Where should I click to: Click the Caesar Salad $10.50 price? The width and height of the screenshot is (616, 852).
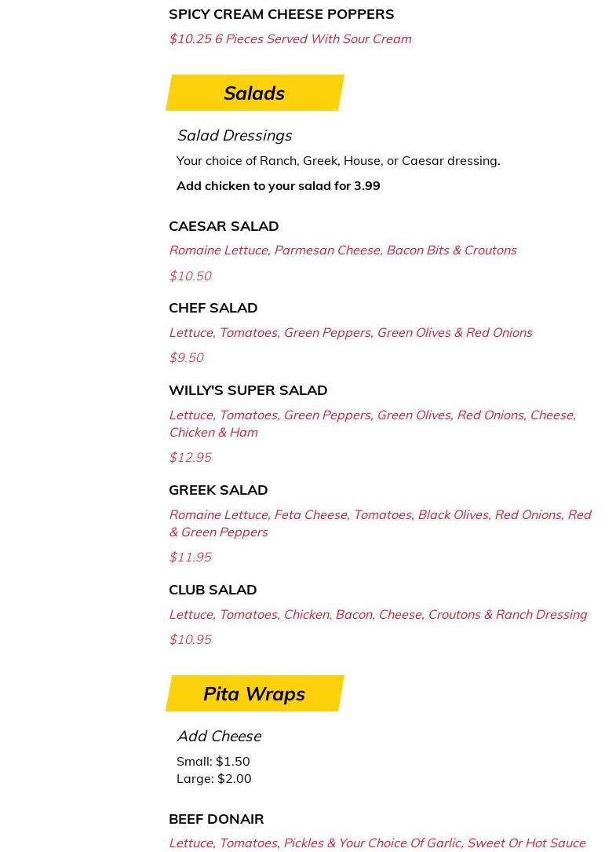[x=190, y=276]
